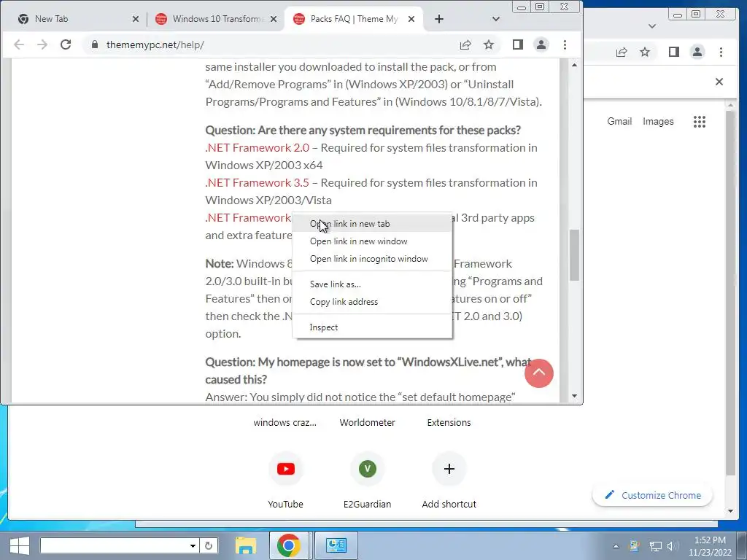Toggle the side panel in the background window
Screen dimensions: 747x560
[x=673, y=52]
